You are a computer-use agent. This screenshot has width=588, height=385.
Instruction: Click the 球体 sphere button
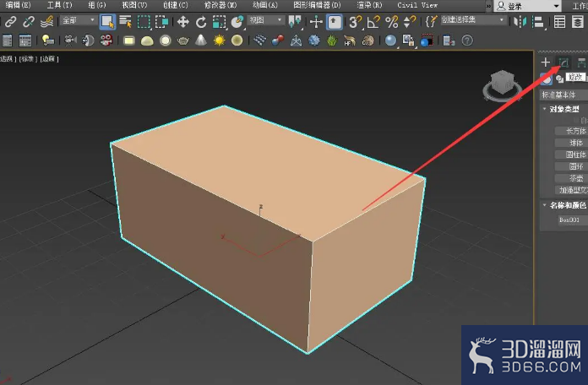pos(571,143)
